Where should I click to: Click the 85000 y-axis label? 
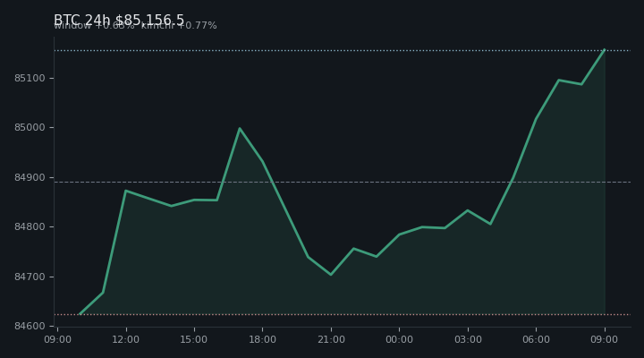[x=30, y=127]
